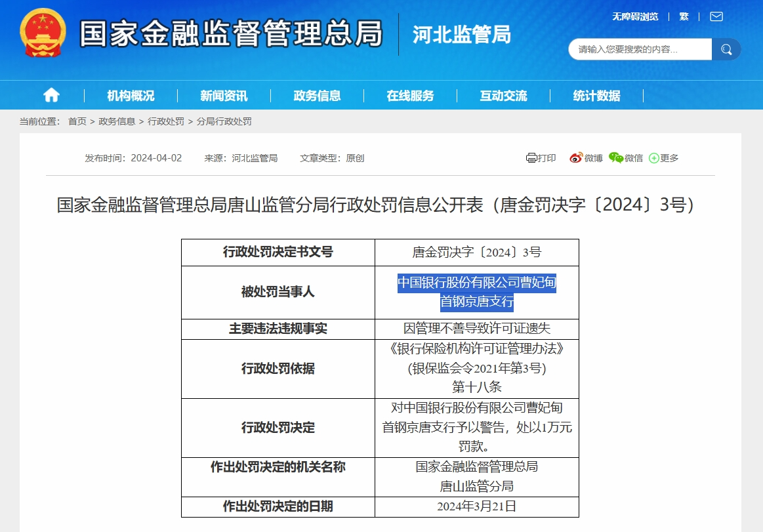Share via the Weibo icon
Viewport: 763px width, 532px height.
(x=576, y=157)
